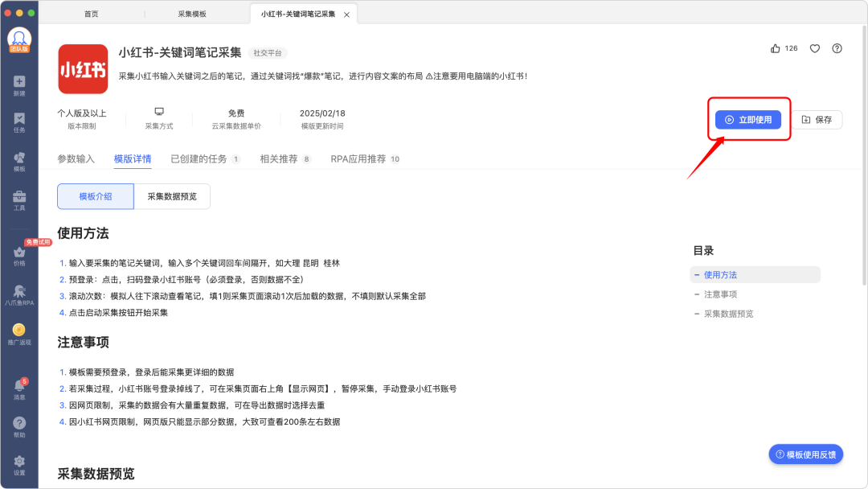
Task: Jump to 采集数据预览 in the 目录
Action: click(x=728, y=314)
